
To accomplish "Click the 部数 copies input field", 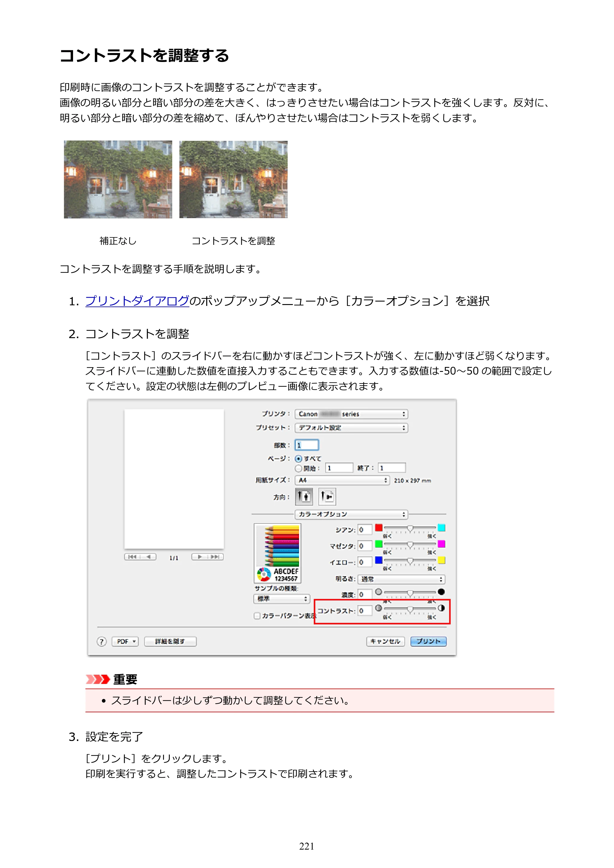I will tap(307, 445).
